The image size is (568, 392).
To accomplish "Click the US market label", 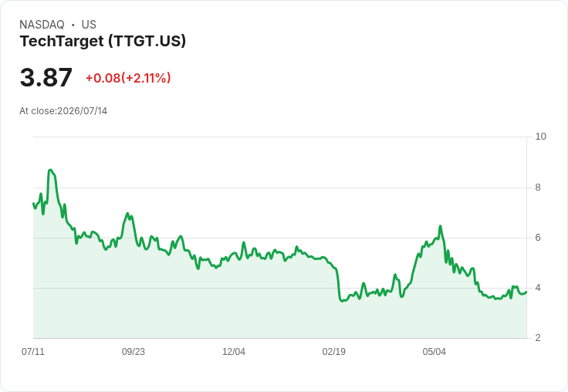I will 89,25.
